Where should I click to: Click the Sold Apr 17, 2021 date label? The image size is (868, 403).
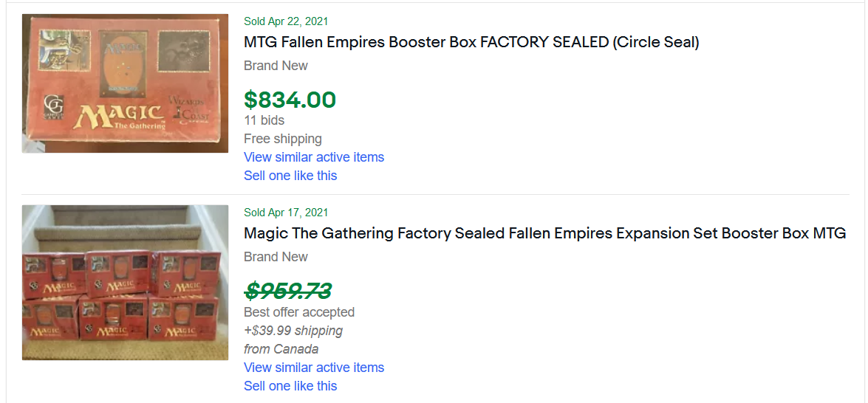tap(286, 213)
